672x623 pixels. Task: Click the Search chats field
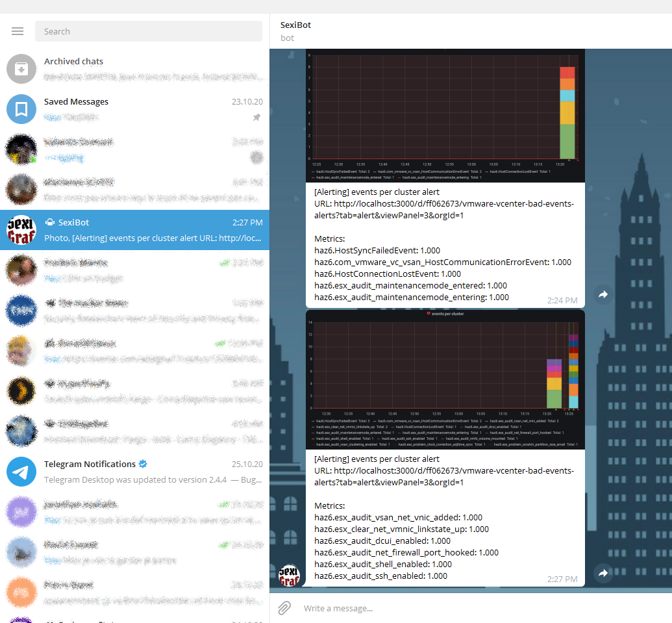pos(148,31)
